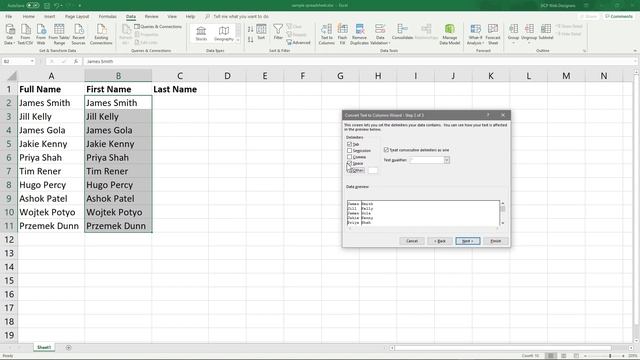The height and width of the screenshot is (360, 640).
Task: Run Flash Fill
Action: pos(342,34)
